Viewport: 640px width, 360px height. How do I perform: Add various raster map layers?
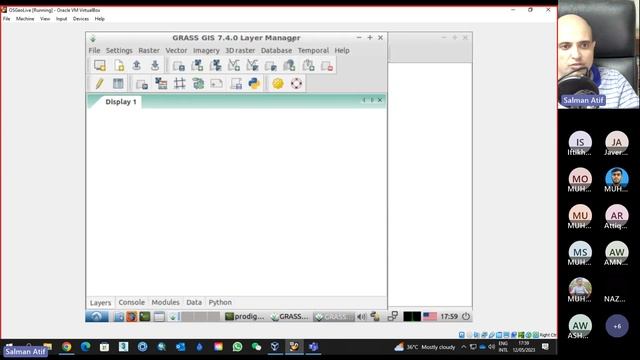[x=216, y=65]
